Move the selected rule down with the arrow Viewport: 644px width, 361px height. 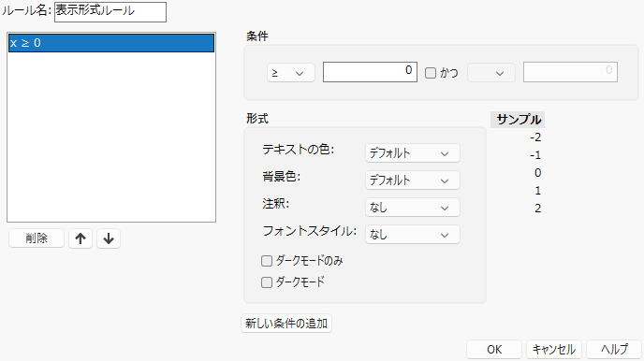[109, 238]
